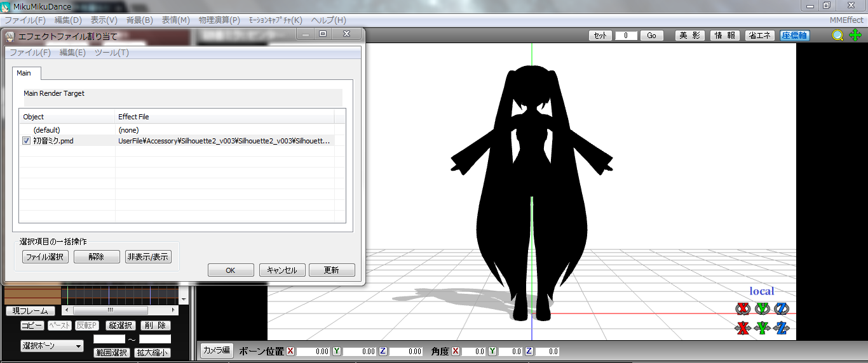Toggle the local coordinate mode label
The height and width of the screenshot is (363, 868).
tap(762, 291)
